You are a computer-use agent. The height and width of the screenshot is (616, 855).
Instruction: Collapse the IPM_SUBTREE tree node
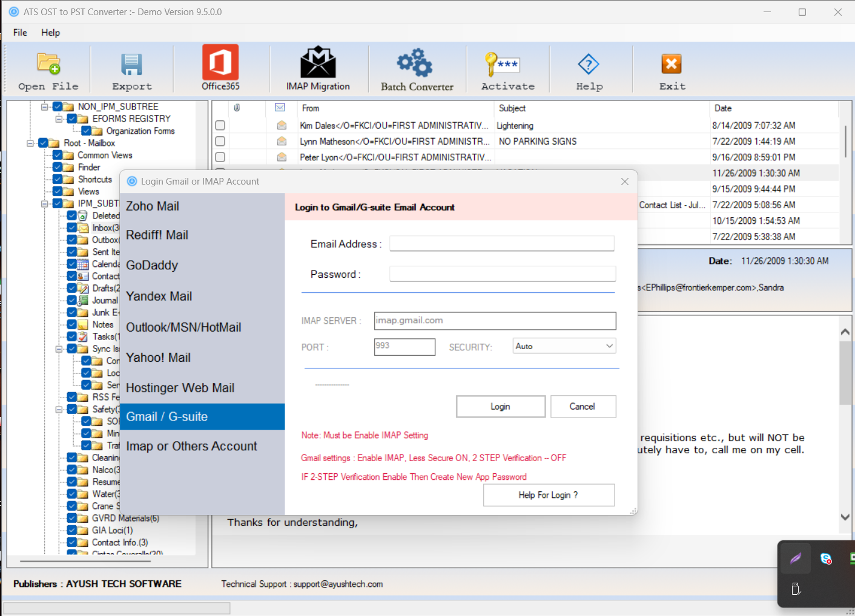click(44, 203)
